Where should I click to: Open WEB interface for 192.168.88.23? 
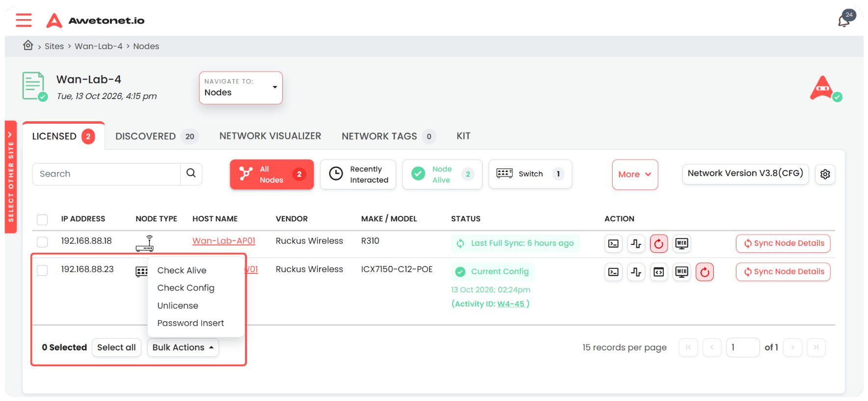[x=681, y=272]
